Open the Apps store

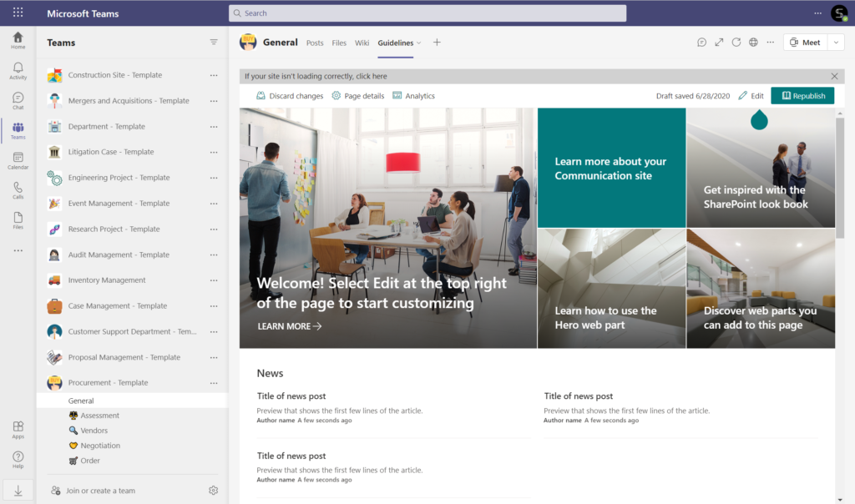(x=18, y=430)
